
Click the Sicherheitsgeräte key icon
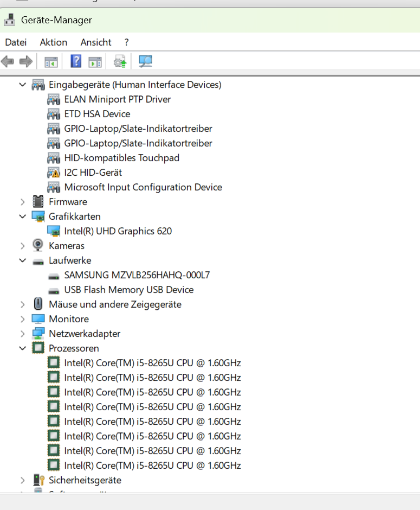click(x=38, y=480)
